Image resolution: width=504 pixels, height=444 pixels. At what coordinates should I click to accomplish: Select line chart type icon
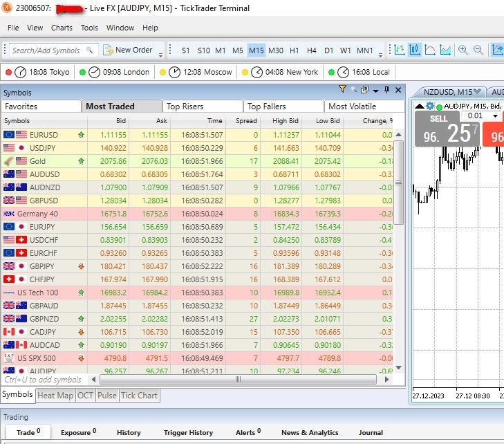click(x=430, y=50)
